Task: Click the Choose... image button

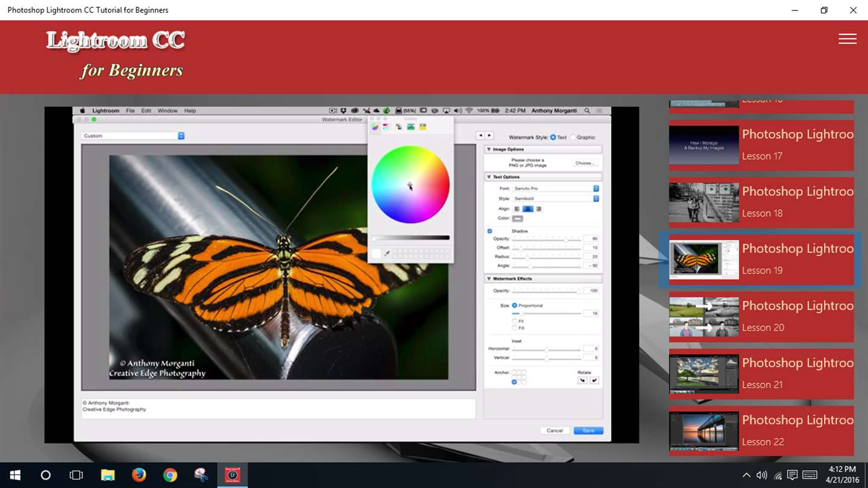Action: (x=584, y=163)
